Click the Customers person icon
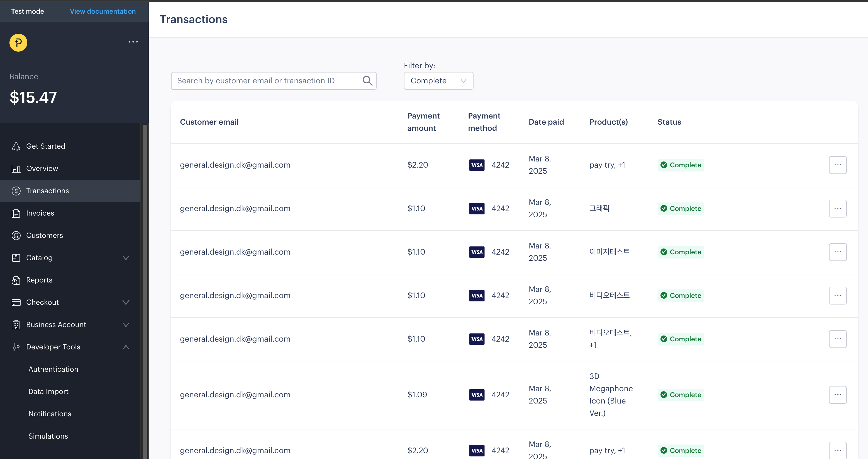 click(x=16, y=235)
